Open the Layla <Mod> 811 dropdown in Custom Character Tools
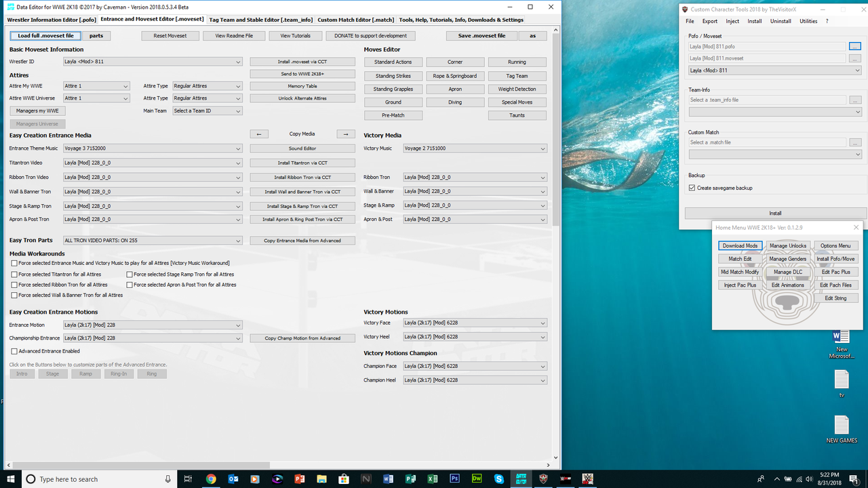 pos(774,70)
